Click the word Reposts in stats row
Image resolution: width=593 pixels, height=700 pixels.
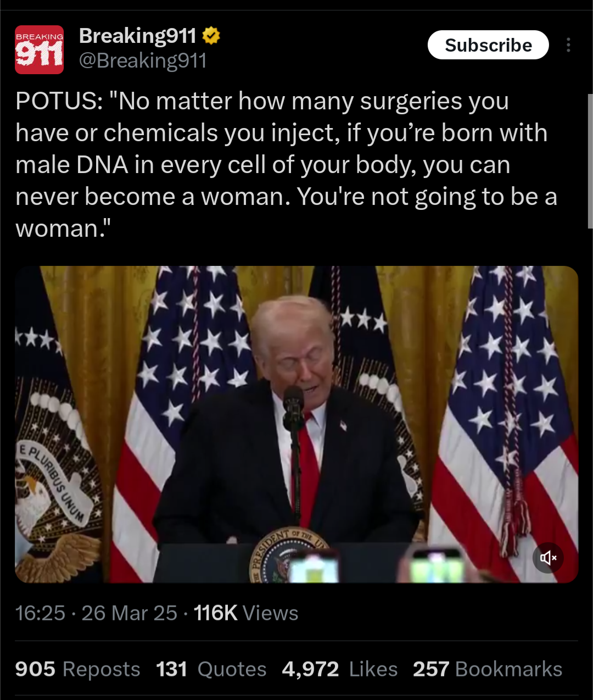(x=102, y=669)
